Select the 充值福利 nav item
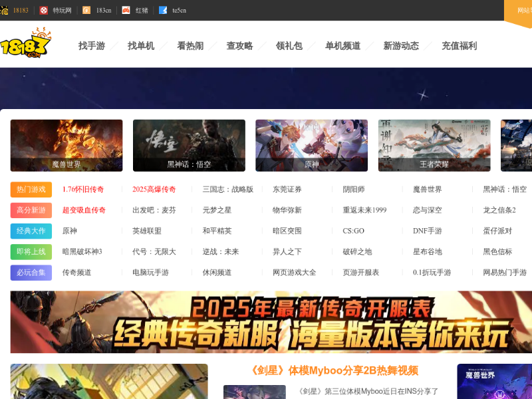Viewport: 532px width, 399px height. 459,46
